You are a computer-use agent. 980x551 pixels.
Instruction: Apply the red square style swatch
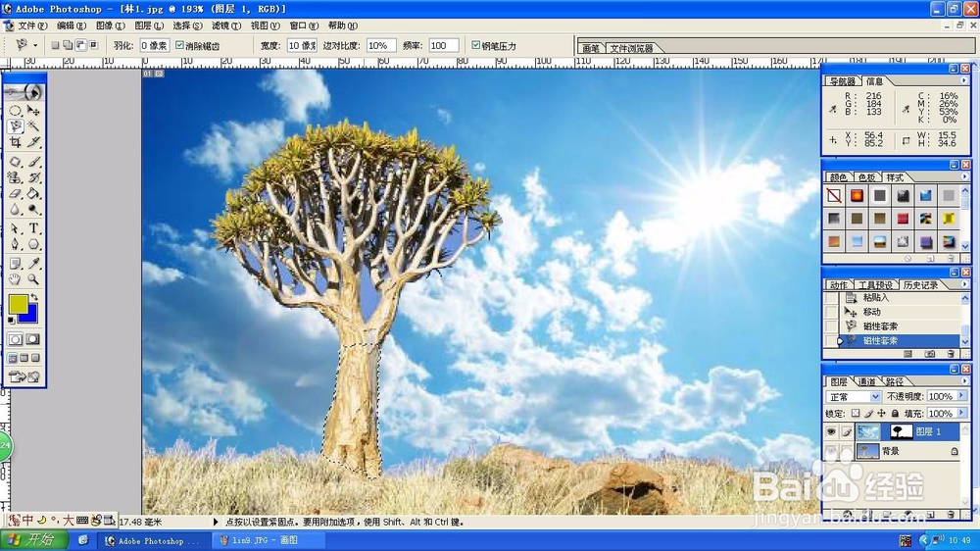pyautogui.click(x=903, y=219)
